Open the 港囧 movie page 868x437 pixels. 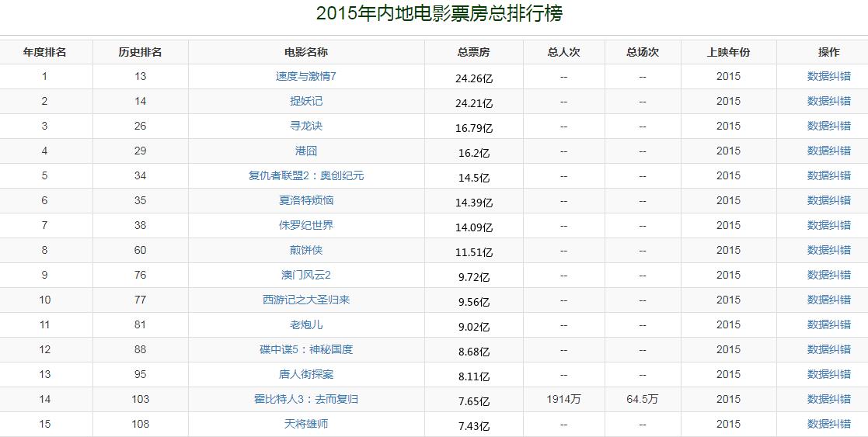(x=306, y=151)
